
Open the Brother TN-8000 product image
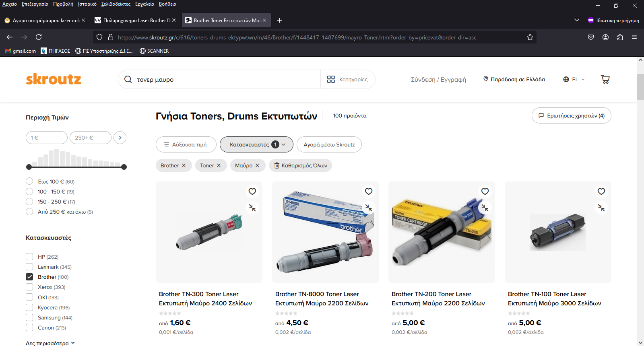pos(325,232)
